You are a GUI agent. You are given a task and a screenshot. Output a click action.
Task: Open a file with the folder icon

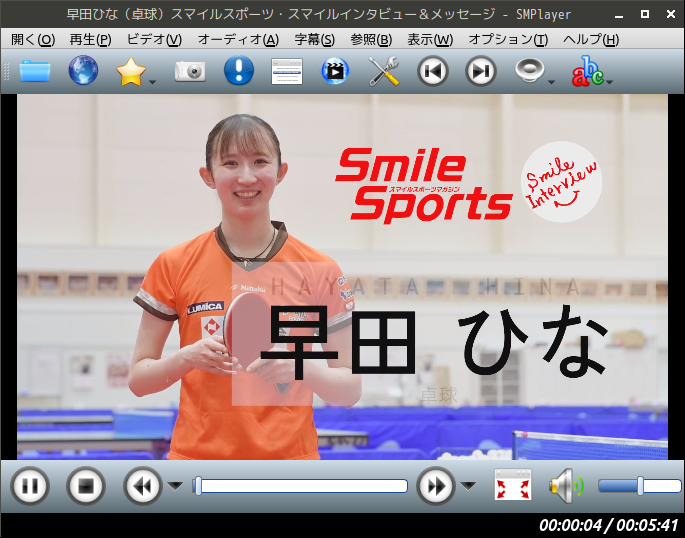point(35,71)
